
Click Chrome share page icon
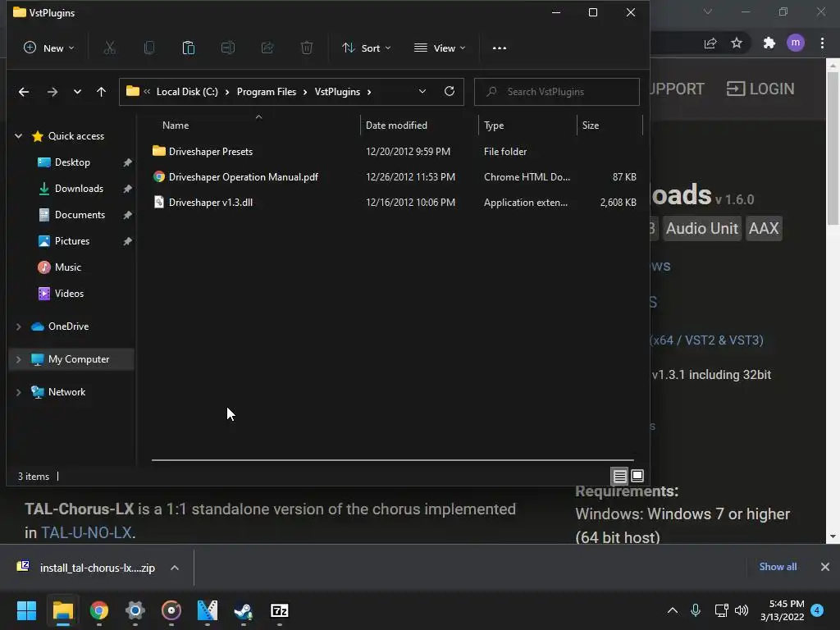(710, 43)
